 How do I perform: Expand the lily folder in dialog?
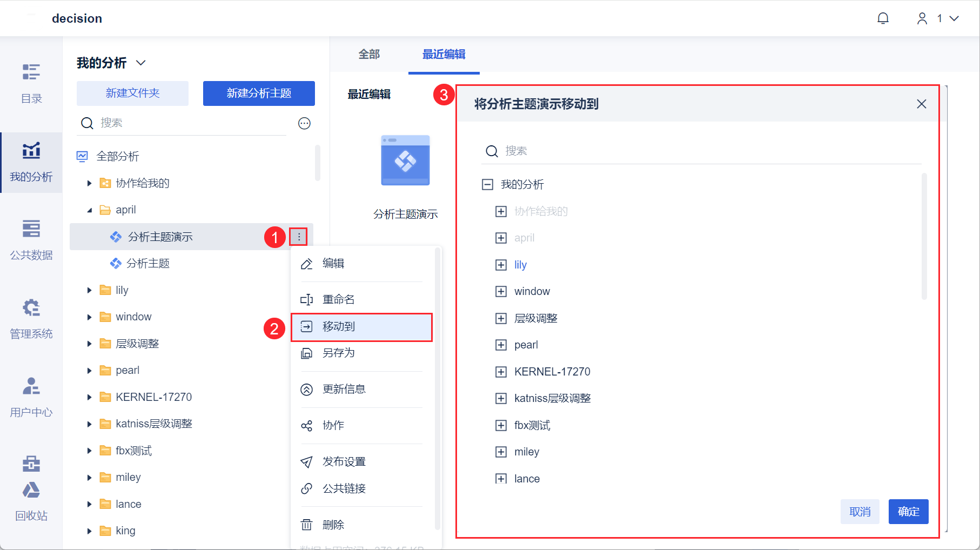coord(501,265)
